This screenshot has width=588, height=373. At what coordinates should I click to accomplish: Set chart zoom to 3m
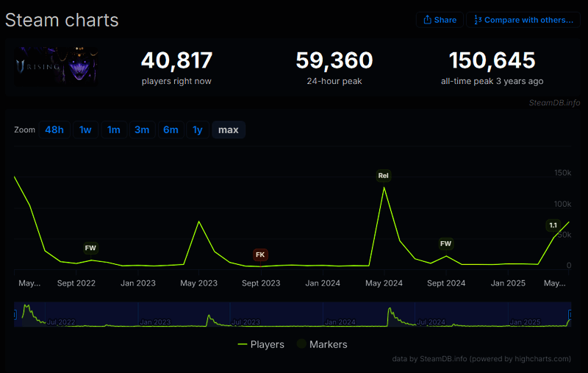click(142, 130)
